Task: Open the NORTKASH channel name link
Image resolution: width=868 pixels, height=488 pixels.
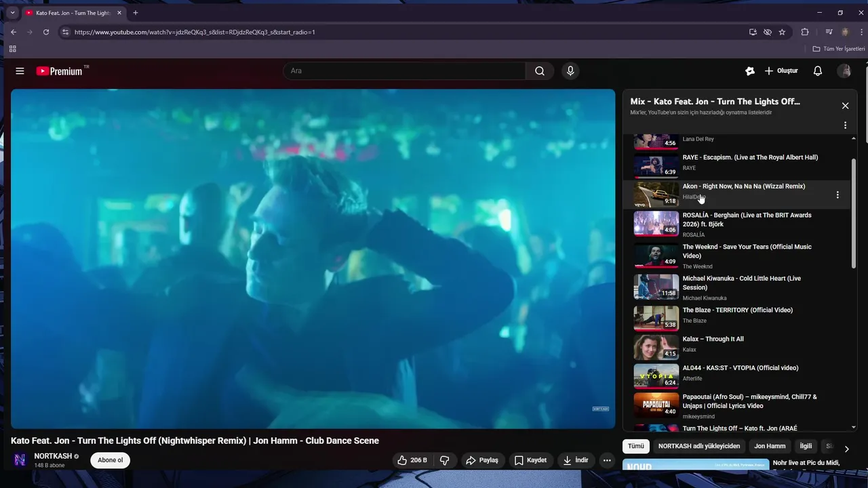Action: (x=53, y=456)
